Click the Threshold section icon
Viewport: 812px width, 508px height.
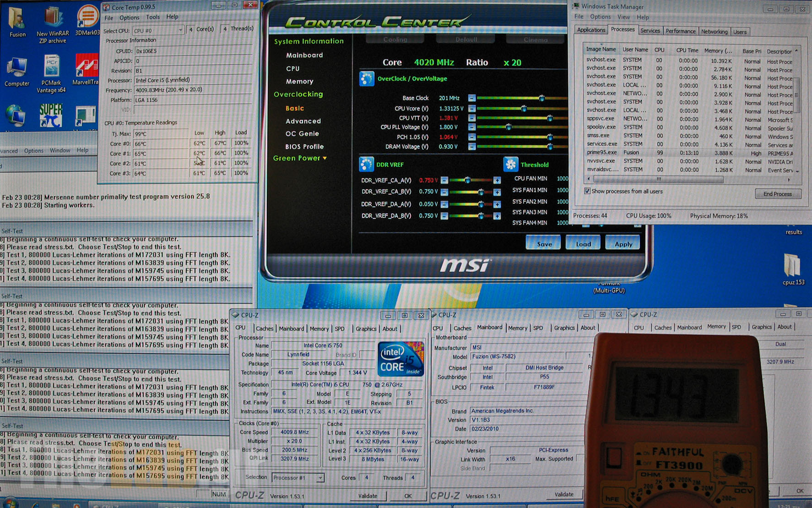510,164
